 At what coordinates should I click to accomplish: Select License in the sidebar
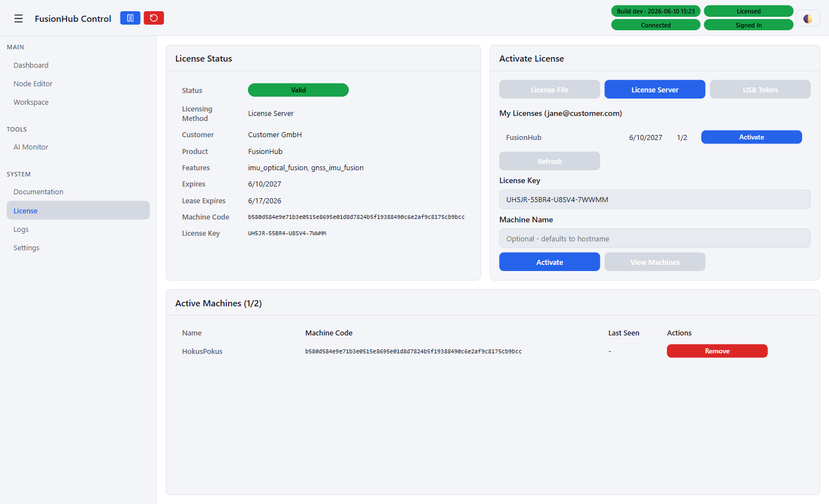pyautogui.click(x=78, y=211)
